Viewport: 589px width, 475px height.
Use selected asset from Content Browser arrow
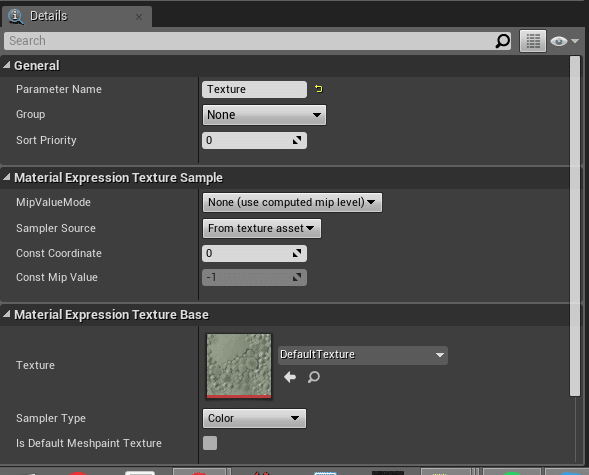click(x=290, y=377)
